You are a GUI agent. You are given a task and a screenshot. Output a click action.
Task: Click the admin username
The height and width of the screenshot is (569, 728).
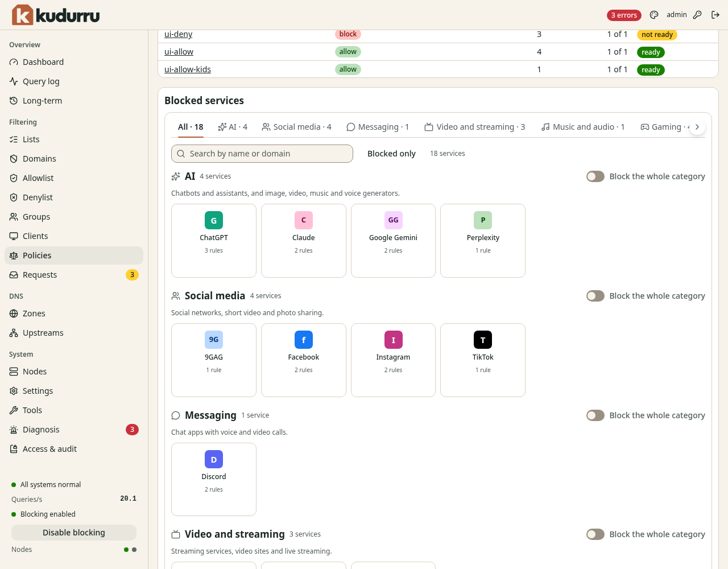pyautogui.click(x=677, y=15)
